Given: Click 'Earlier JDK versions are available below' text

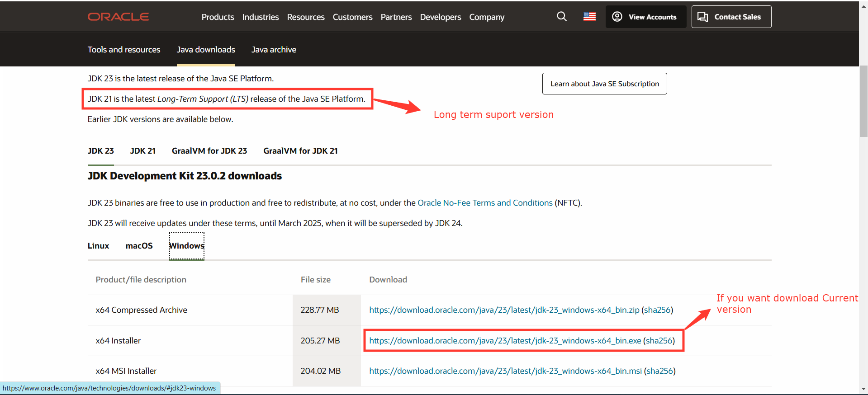Looking at the screenshot, I should 160,119.
